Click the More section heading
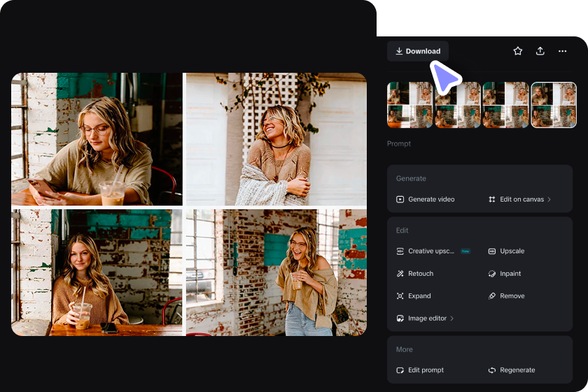 click(405, 349)
